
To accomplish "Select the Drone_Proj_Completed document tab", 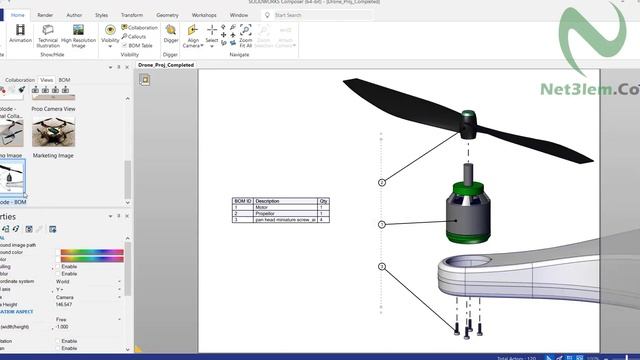I will pyautogui.click(x=166, y=65).
